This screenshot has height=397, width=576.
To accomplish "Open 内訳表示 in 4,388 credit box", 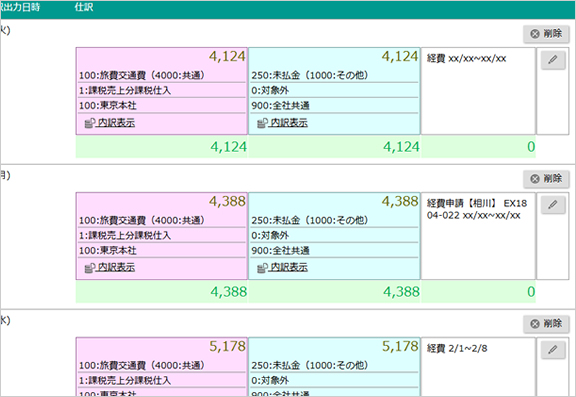I will pos(282,268).
